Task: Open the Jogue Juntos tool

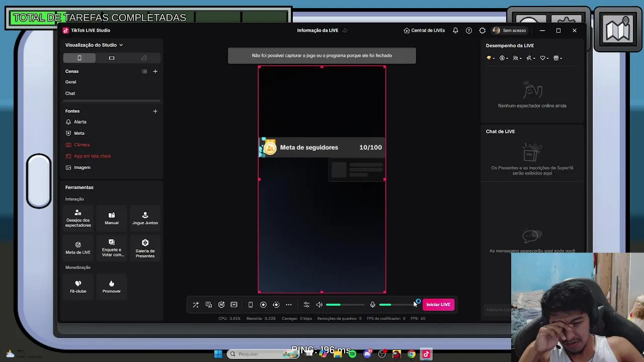Action: tap(145, 218)
